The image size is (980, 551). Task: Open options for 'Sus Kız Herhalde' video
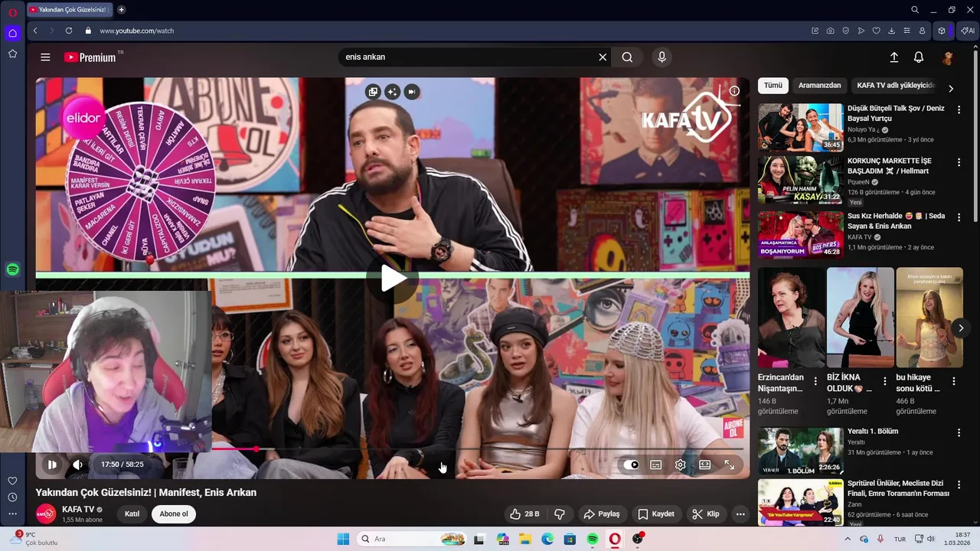[x=959, y=217]
